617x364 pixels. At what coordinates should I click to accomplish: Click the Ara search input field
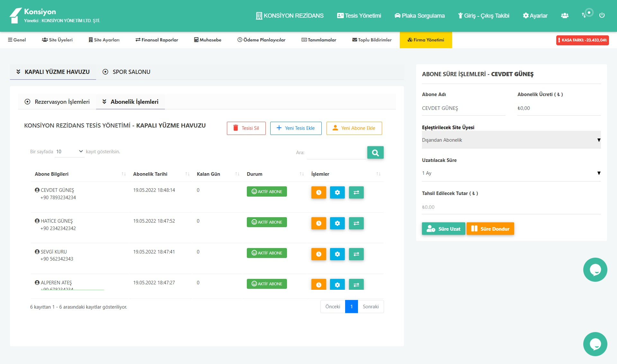pyautogui.click(x=336, y=153)
